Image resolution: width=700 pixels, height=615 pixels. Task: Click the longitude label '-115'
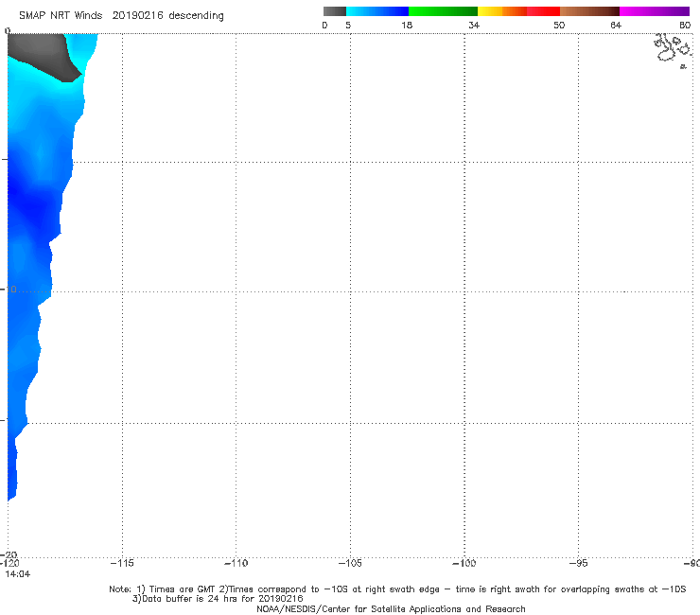[122, 563]
